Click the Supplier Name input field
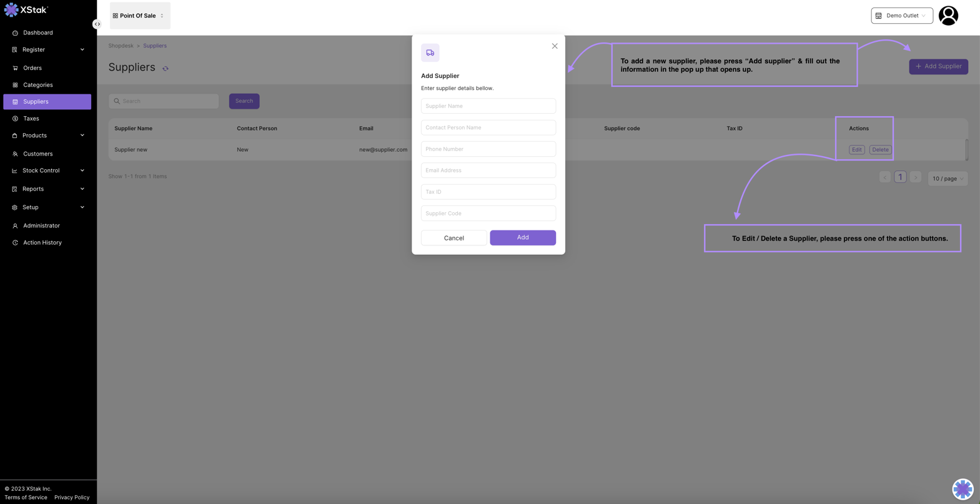This screenshot has height=504, width=980. click(x=488, y=106)
